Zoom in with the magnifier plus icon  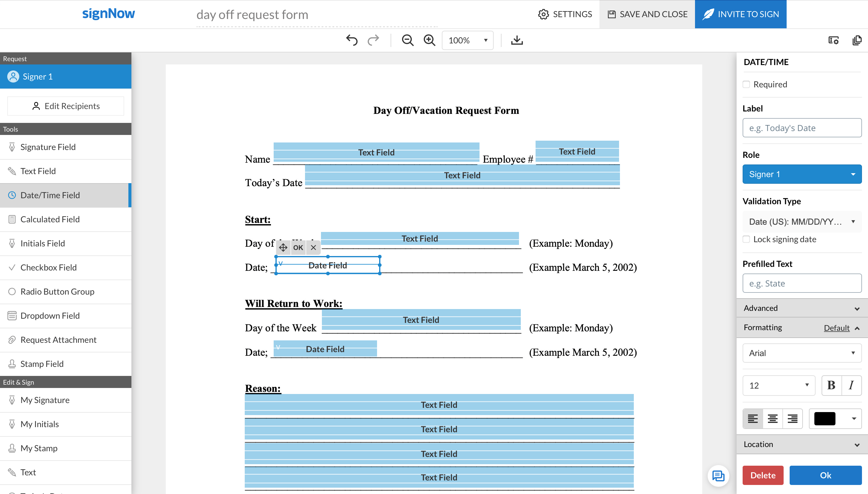click(429, 40)
